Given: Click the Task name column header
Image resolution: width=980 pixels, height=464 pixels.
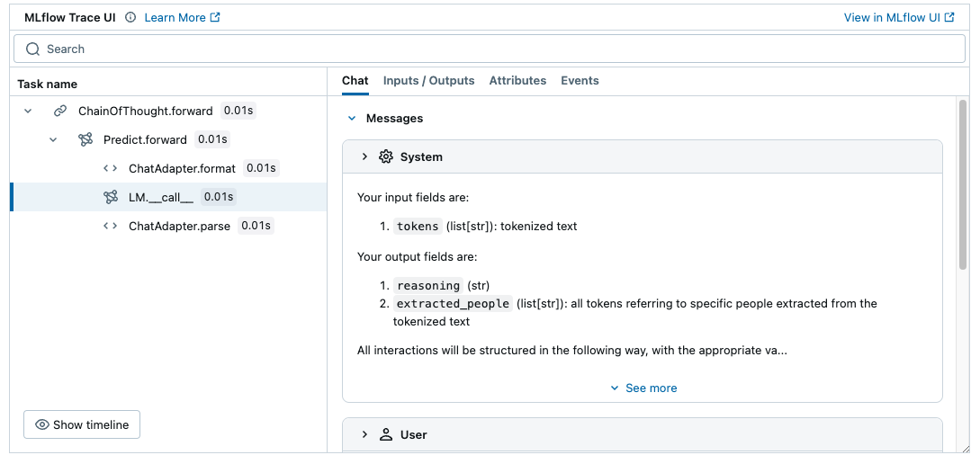Looking at the screenshot, I should 48,85.
